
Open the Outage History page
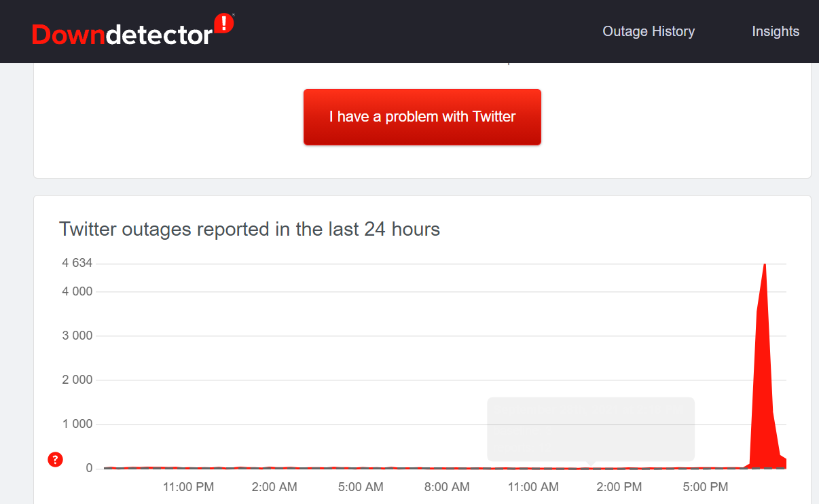point(649,31)
